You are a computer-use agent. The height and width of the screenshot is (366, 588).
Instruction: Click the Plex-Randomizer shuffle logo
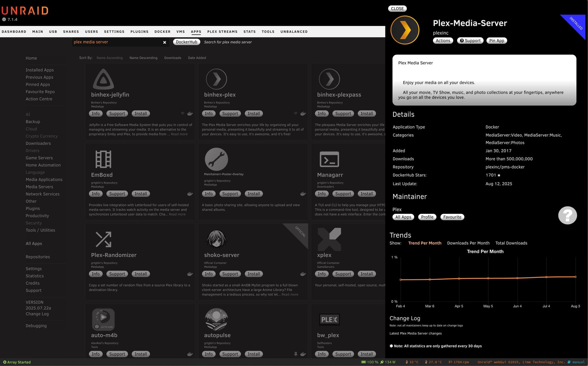pyautogui.click(x=103, y=239)
